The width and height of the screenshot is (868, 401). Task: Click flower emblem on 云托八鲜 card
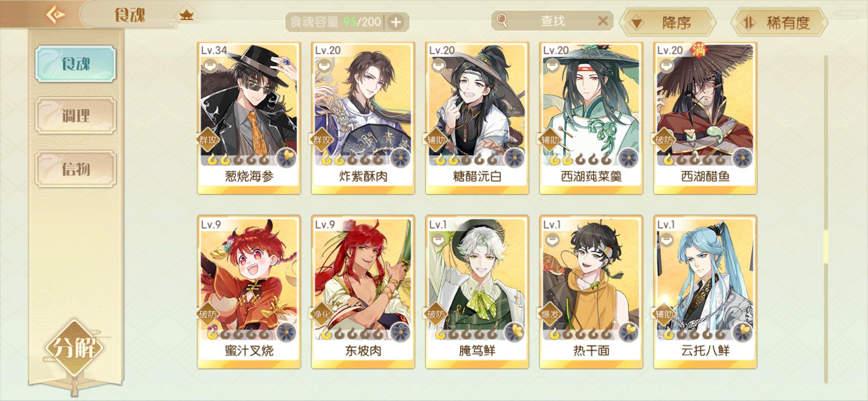[x=742, y=332]
